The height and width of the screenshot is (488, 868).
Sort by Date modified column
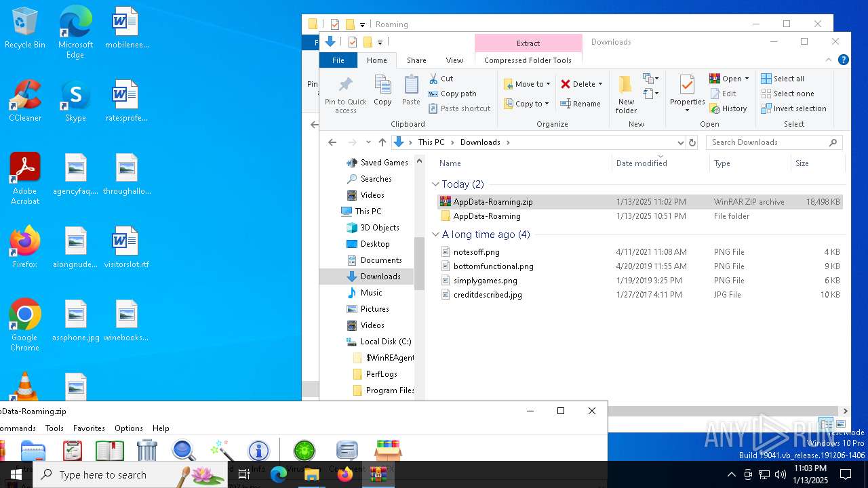tap(660, 163)
